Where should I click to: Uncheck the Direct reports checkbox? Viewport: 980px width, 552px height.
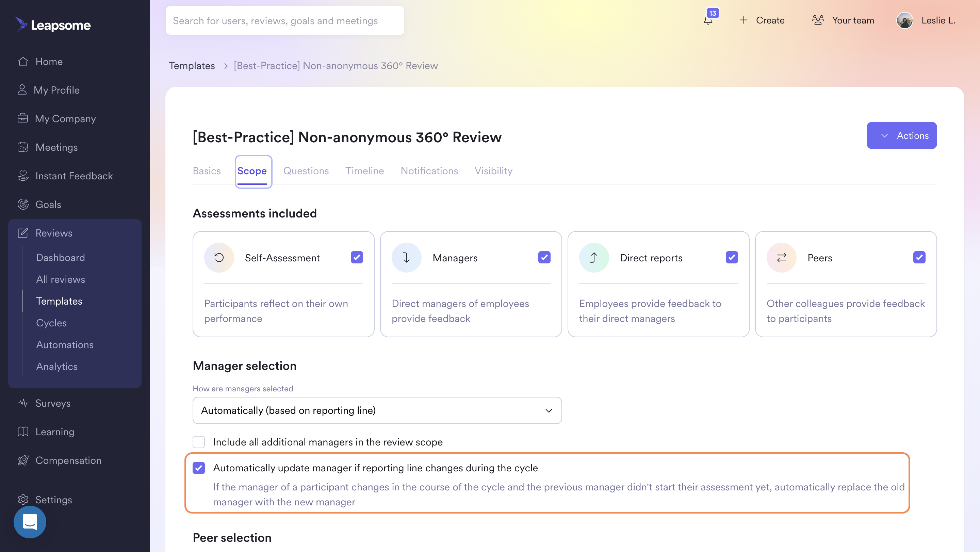[732, 257]
